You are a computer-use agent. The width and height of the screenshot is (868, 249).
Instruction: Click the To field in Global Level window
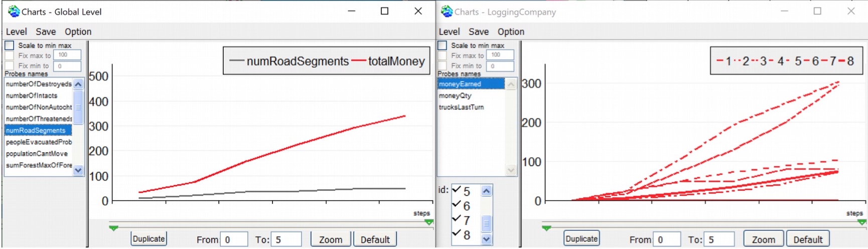[x=286, y=239]
